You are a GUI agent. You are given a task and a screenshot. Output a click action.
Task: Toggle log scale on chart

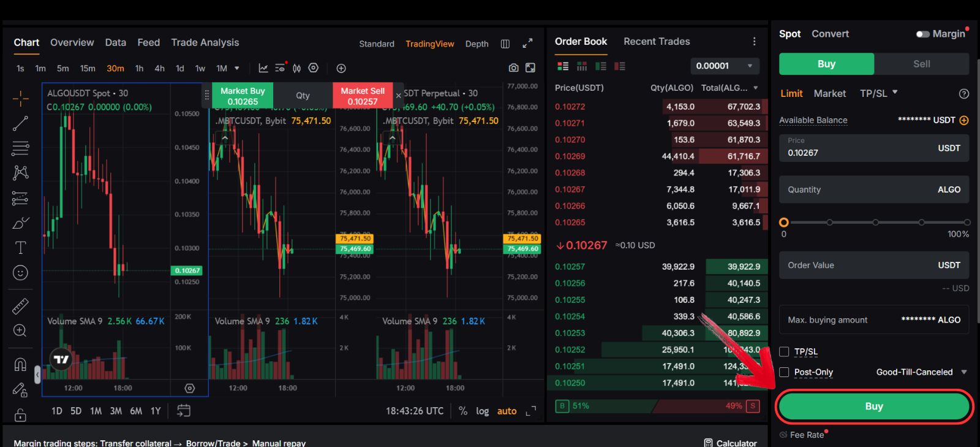coord(483,411)
